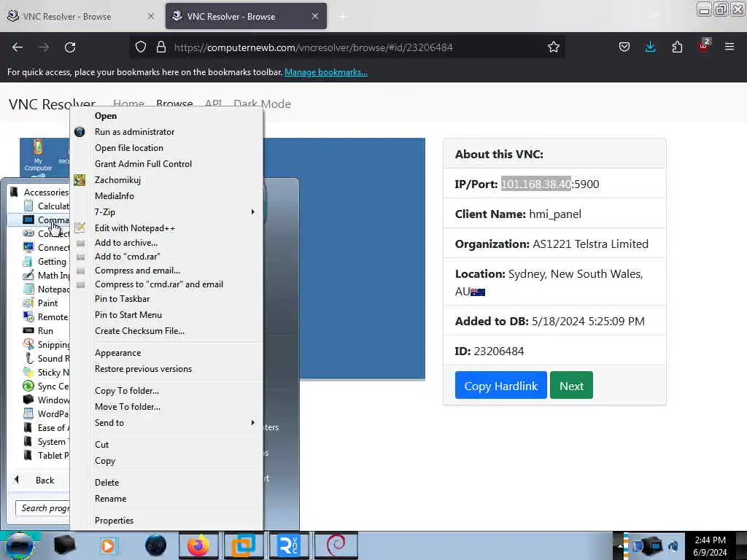The image size is (747, 560).
Task: Open site security padlock info
Action: pos(161,47)
